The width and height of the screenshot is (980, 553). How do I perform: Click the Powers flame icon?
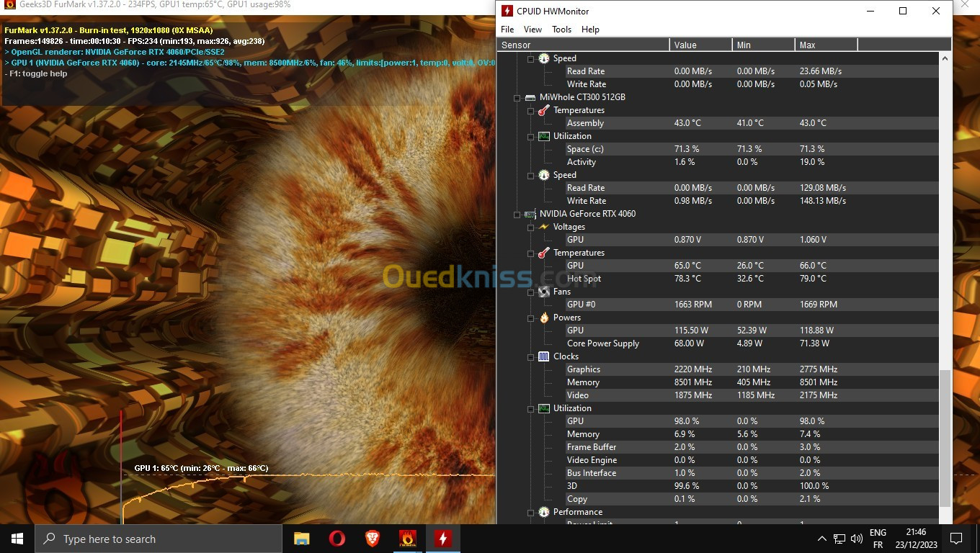[544, 318]
